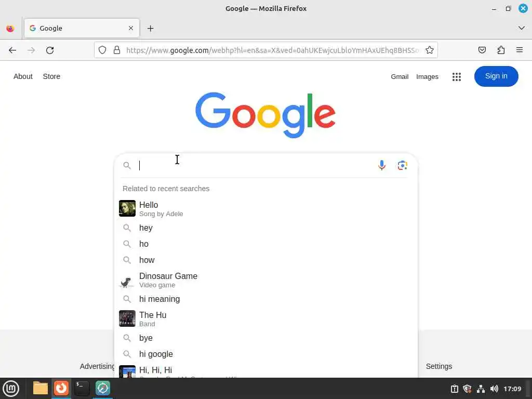Bookmark this page with the star icon
Screen dimensions: 532x399
430,50
